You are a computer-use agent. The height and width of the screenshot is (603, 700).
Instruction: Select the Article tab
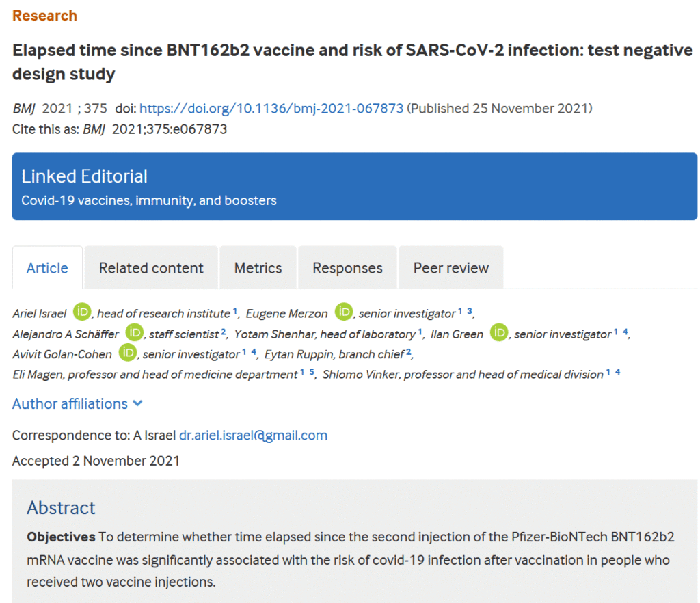point(47,268)
